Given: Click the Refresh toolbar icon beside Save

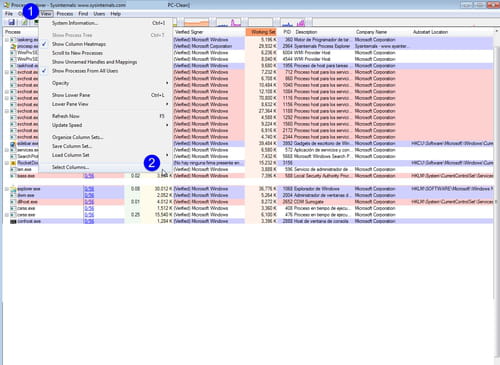Looking at the screenshot, I should pos(24,22).
